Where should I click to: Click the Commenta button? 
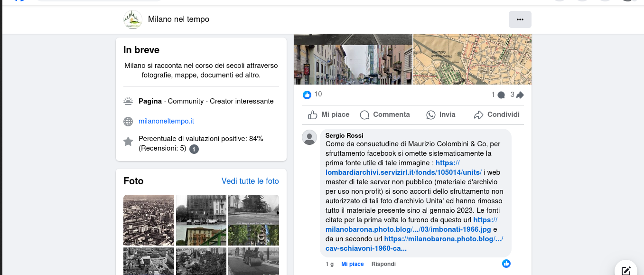pyautogui.click(x=384, y=114)
